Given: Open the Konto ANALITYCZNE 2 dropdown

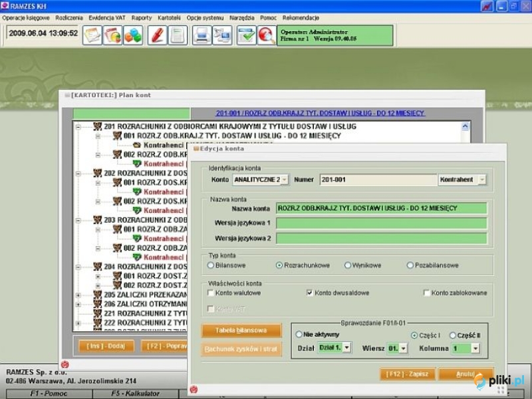Looking at the screenshot, I should 285,180.
